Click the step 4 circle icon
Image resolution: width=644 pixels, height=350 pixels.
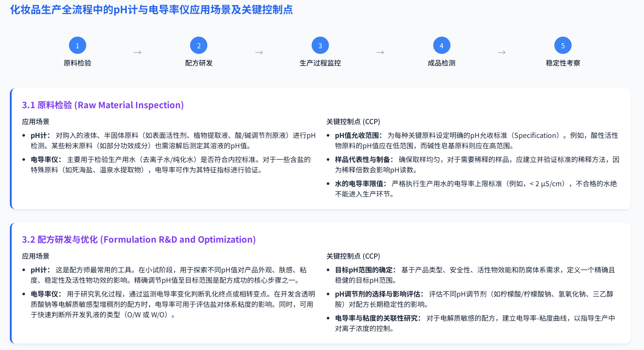coord(442,46)
